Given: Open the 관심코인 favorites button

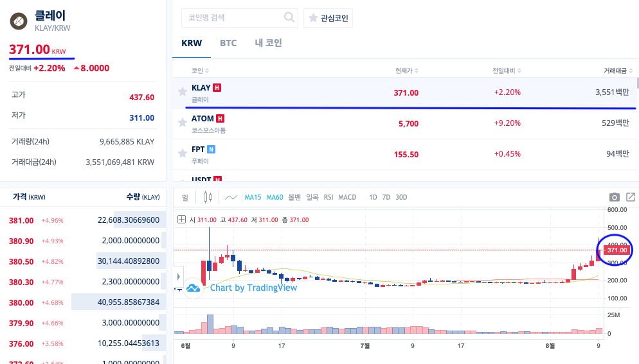Looking at the screenshot, I should [328, 18].
